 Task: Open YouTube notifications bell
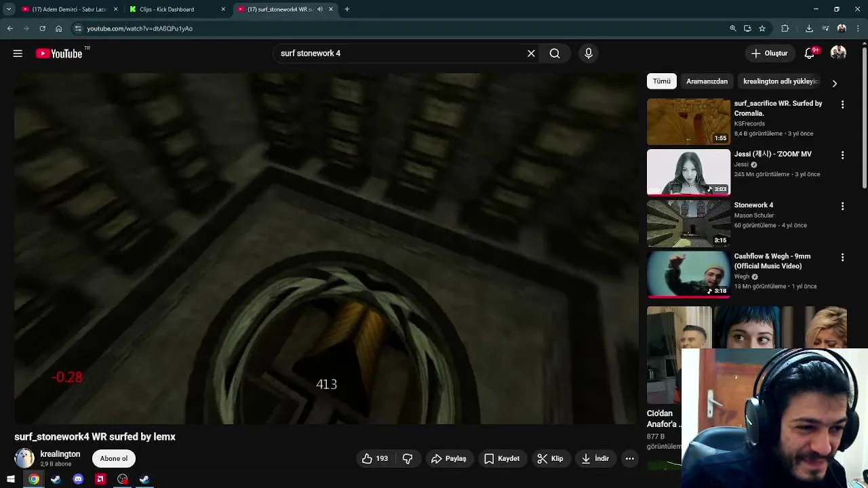click(x=809, y=54)
